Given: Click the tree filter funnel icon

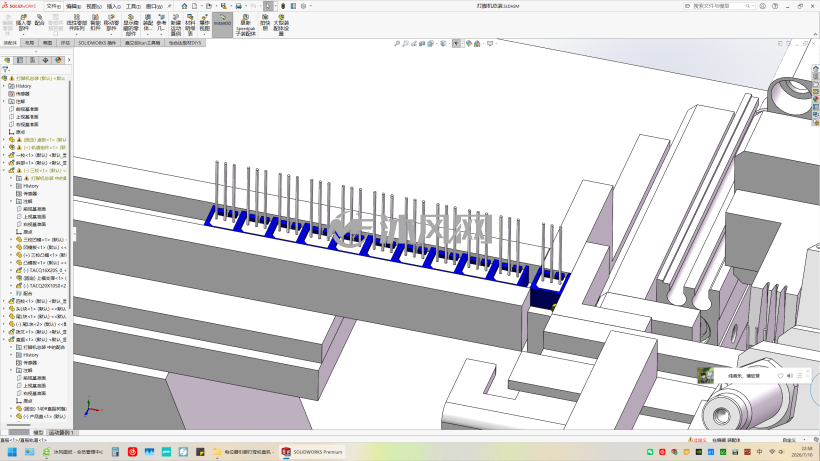Looking at the screenshot, I should click(6, 69).
